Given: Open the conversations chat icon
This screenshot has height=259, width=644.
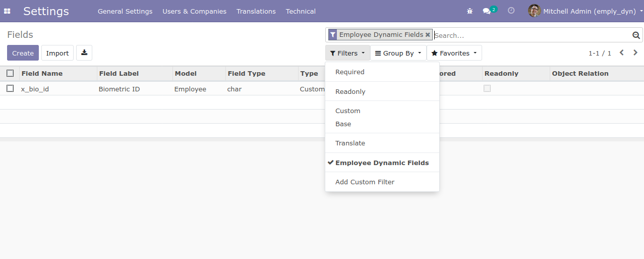Looking at the screenshot, I should [487, 11].
